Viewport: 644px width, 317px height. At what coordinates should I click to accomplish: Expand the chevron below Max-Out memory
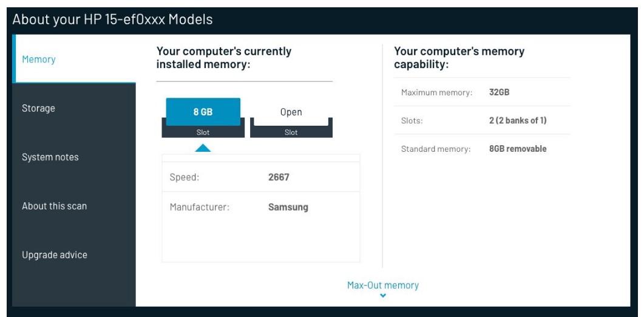(383, 295)
